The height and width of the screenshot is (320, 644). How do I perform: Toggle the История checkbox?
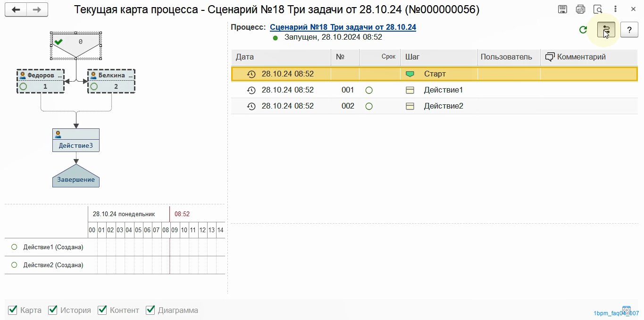pyautogui.click(x=53, y=310)
